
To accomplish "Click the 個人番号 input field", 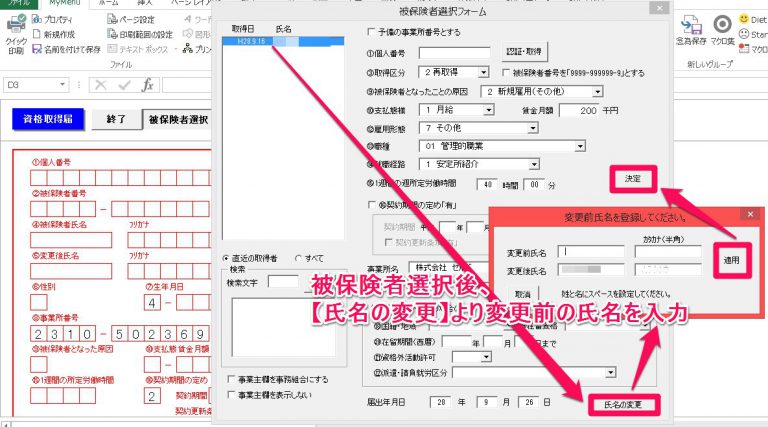I will pos(455,52).
